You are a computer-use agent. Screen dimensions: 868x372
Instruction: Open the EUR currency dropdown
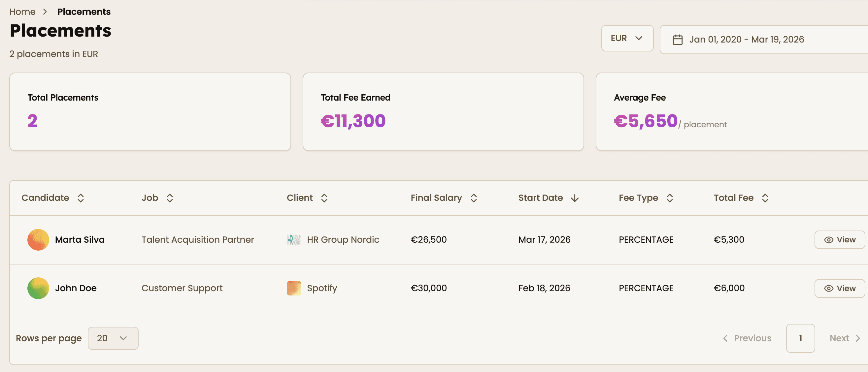coord(627,38)
